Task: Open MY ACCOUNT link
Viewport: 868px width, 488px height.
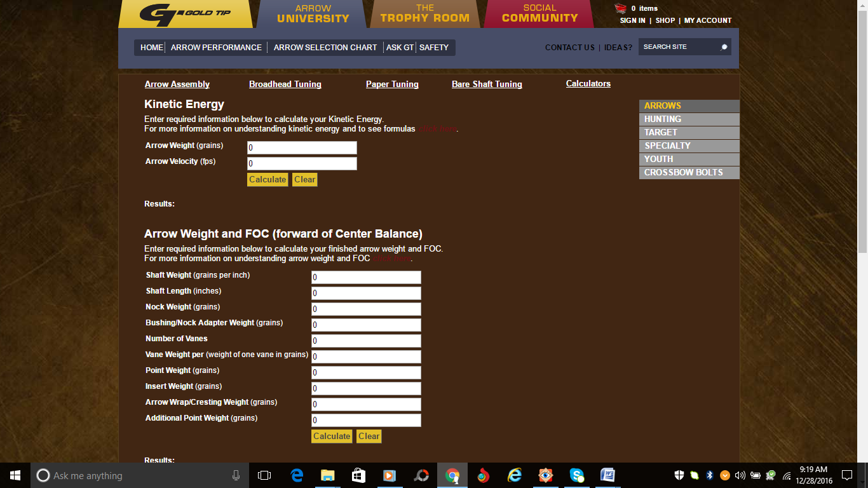Action: 708,20
